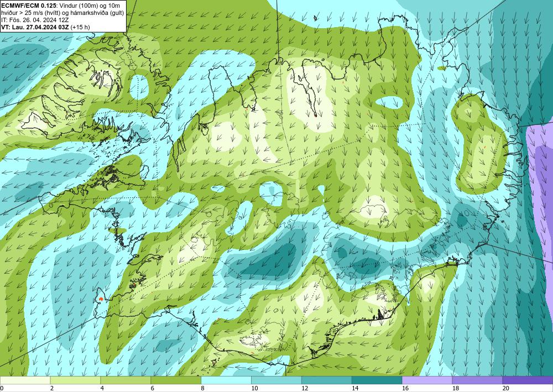Click the 12–14 m/s teal legend swatch
The width and height of the screenshot is (553, 392).
coord(327,380)
